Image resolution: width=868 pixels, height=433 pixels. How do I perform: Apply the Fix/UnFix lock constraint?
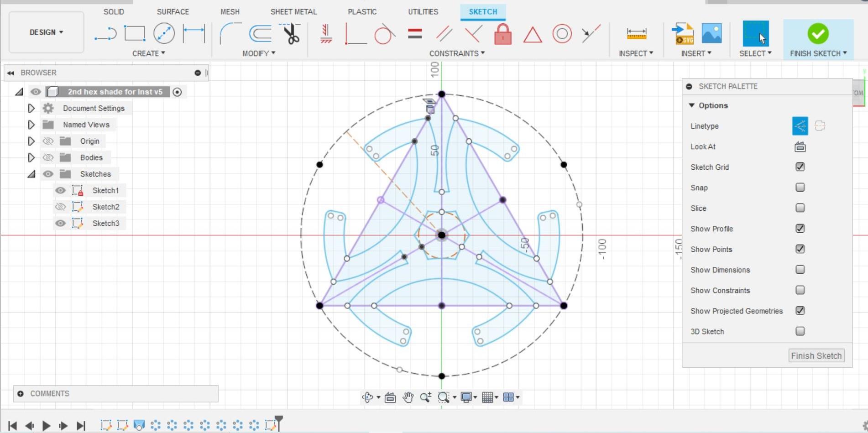click(502, 33)
